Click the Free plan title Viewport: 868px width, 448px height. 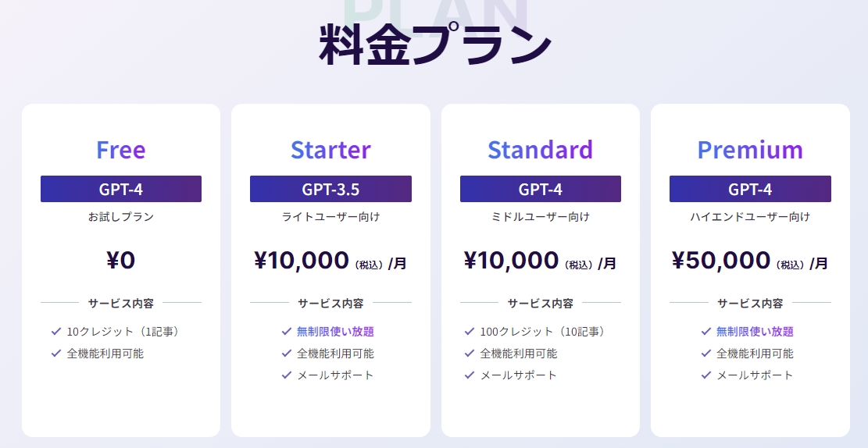tap(121, 149)
